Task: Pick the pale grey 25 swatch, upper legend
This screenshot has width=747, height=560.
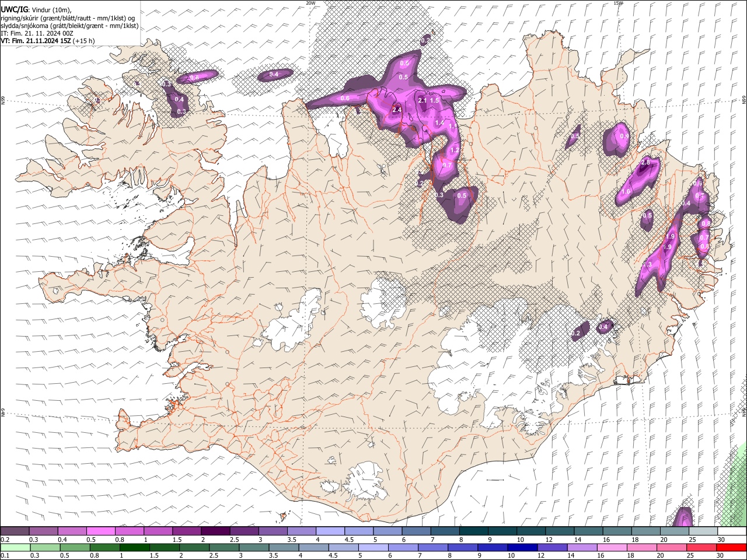Action: 703,531
